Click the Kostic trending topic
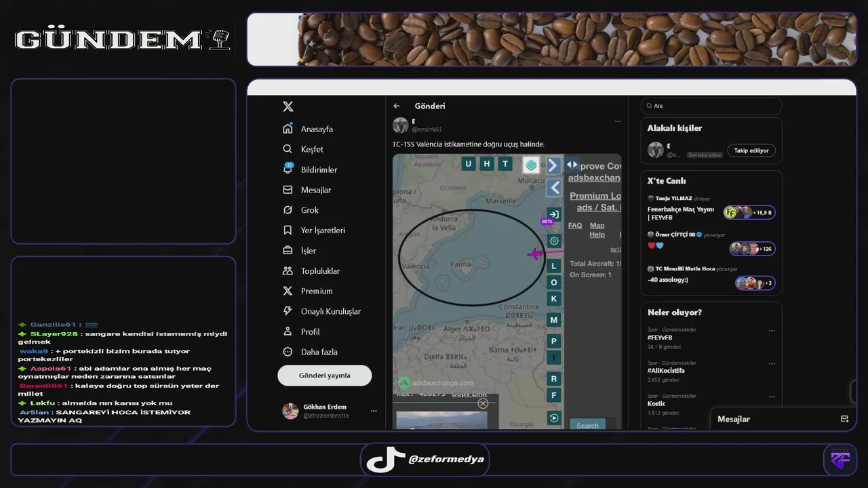868x488 pixels. [656, 403]
